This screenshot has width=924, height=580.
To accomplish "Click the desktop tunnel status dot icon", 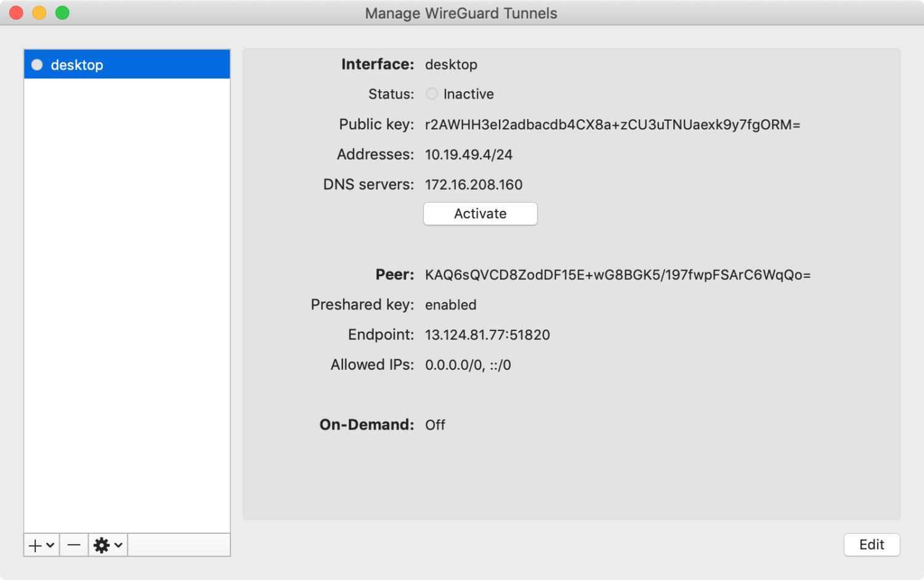I will tap(37, 65).
